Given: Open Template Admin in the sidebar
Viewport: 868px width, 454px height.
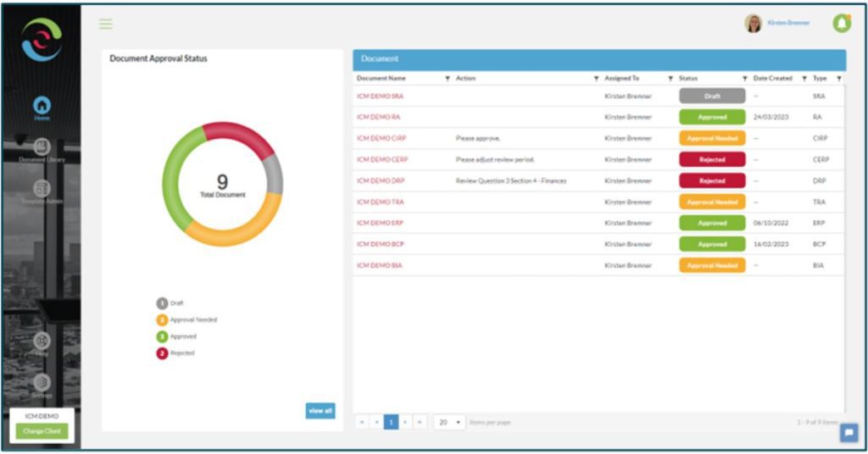Looking at the screenshot, I should pyautogui.click(x=42, y=189).
